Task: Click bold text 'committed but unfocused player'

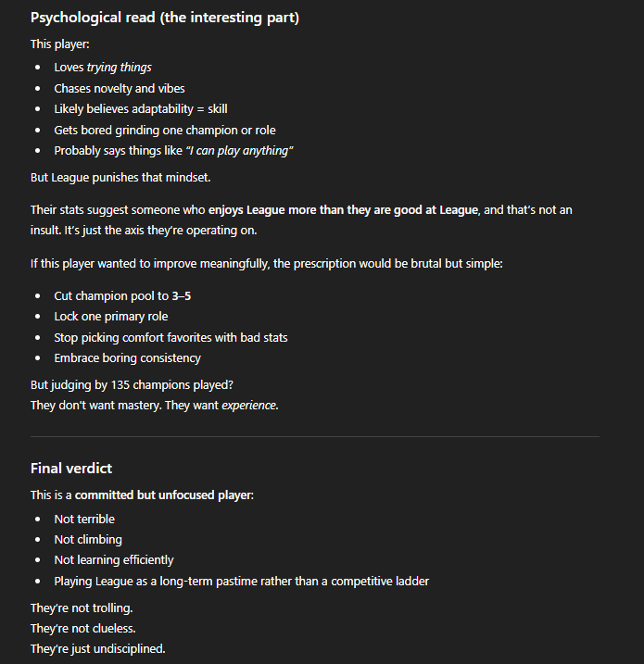Action: 163,495
